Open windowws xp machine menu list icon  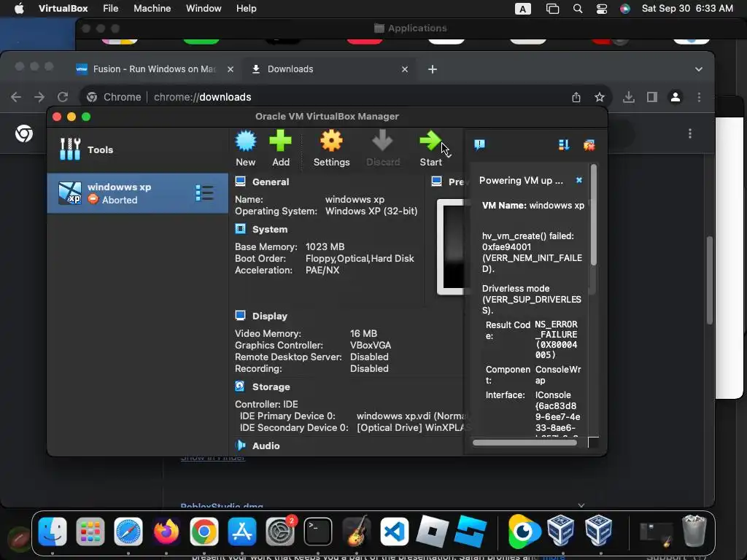tap(204, 193)
